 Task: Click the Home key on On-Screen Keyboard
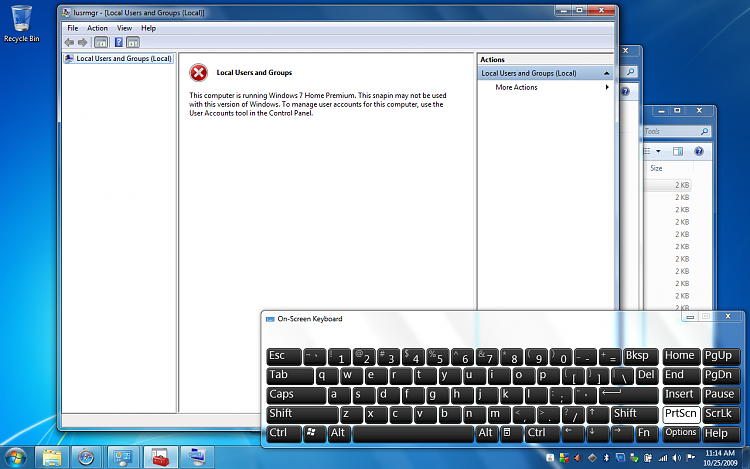pyautogui.click(x=681, y=357)
